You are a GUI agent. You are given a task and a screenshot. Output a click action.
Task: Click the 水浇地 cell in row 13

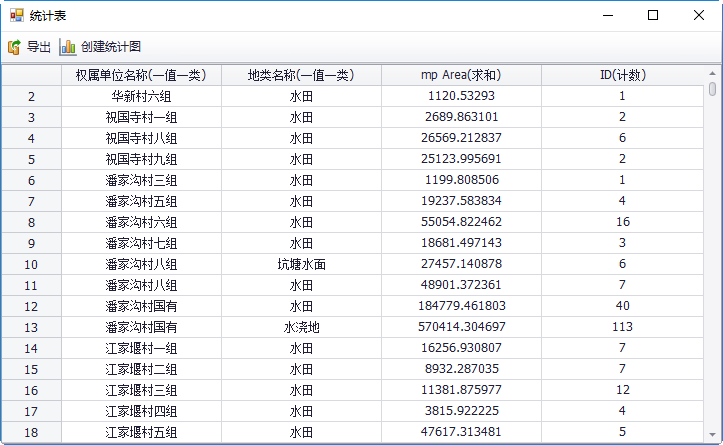coord(301,328)
